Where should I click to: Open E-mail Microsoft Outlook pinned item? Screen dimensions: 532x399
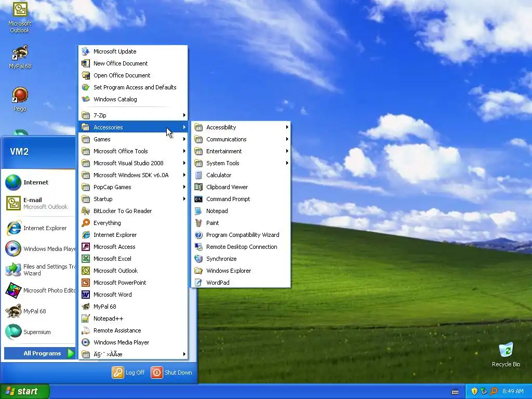pyautogui.click(x=39, y=203)
